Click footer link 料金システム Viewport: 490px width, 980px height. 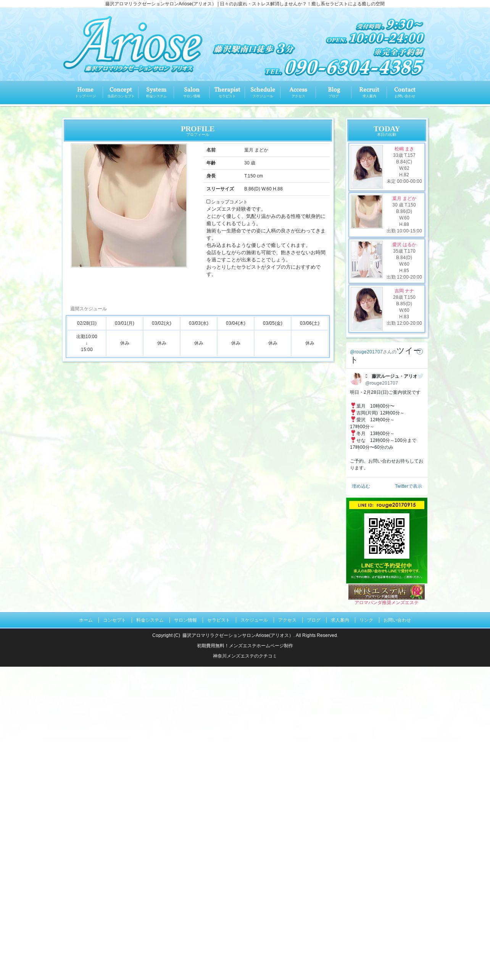pos(150,620)
